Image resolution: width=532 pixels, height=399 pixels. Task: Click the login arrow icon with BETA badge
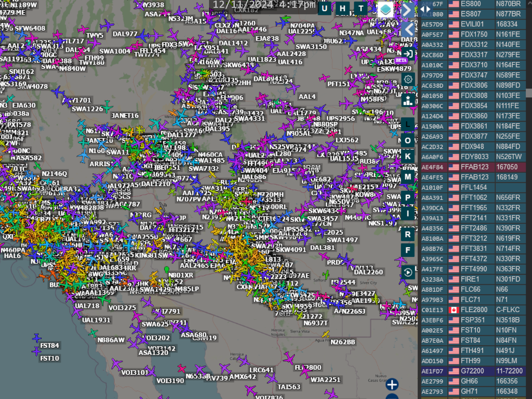[x=408, y=54]
